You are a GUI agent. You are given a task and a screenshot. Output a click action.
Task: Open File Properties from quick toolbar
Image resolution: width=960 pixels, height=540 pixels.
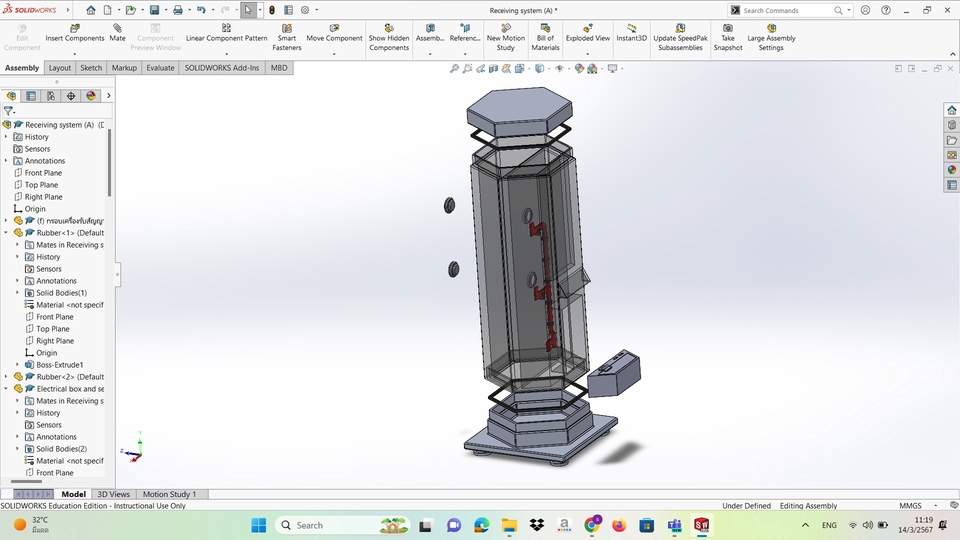click(x=288, y=10)
